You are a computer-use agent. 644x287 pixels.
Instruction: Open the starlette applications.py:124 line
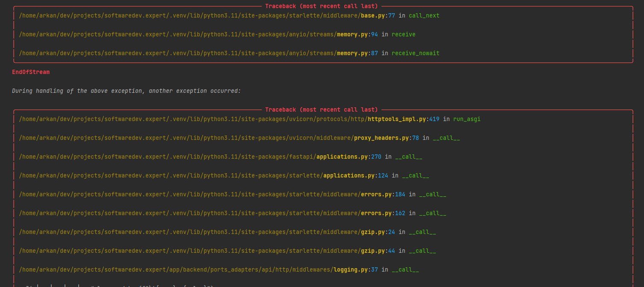[x=224, y=175]
